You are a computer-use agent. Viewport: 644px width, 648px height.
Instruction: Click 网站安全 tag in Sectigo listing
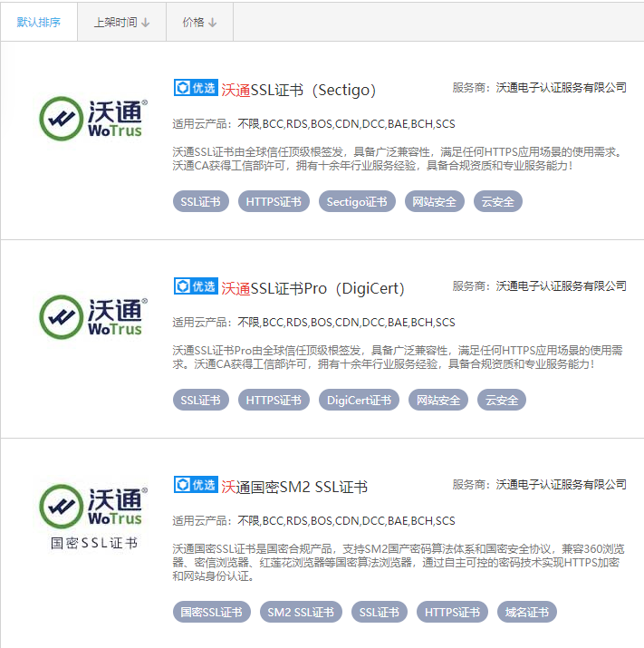pyautogui.click(x=435, y=201)
